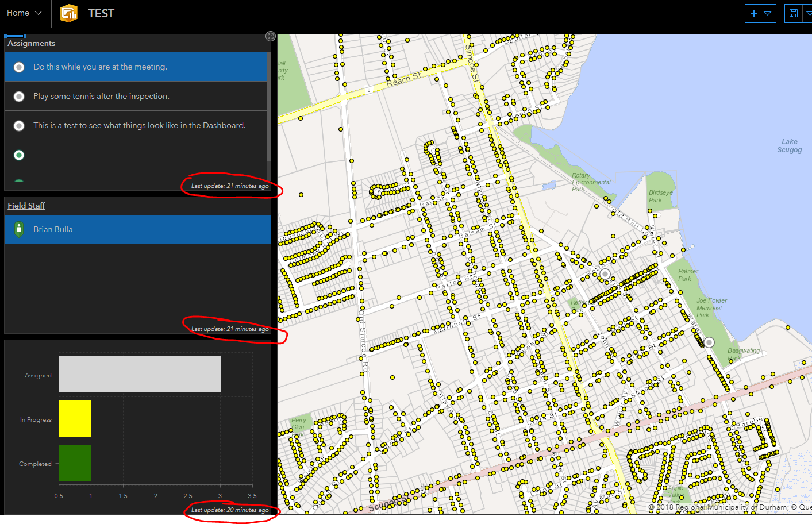Click the status icon beside the tennis assignment
Image resolution: width=812 pixels, height=524 pixels.
pos(19,97)
